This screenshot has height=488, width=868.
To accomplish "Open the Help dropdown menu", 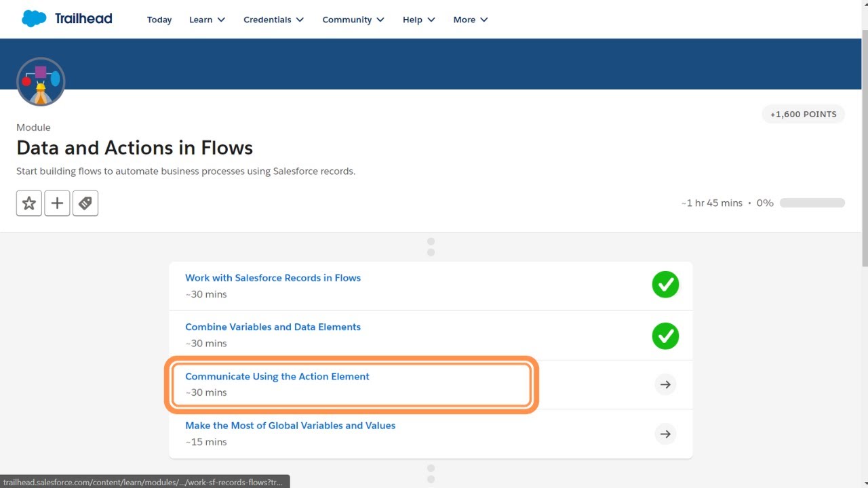I will coord(418,20).
